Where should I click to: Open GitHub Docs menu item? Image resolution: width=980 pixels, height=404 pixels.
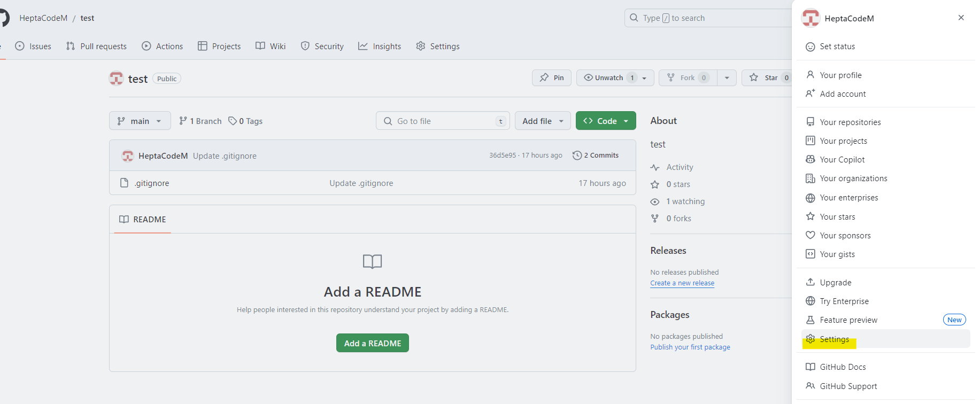point(885,367)
